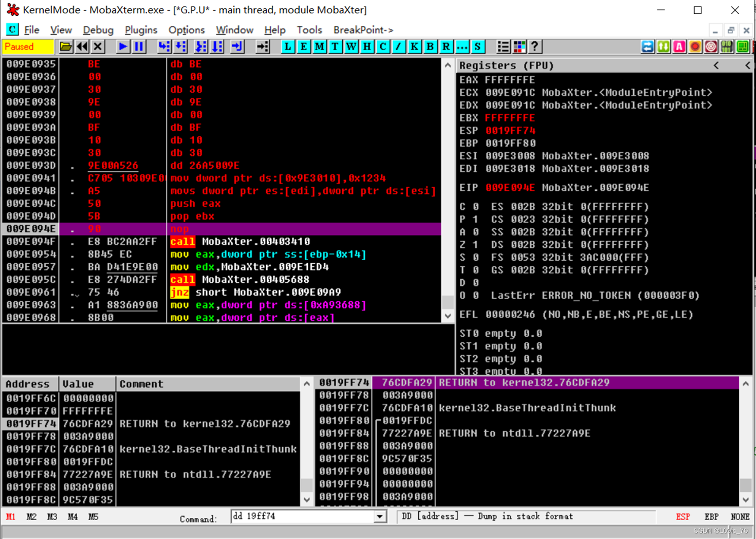Click the red target plugin icon

711,47
